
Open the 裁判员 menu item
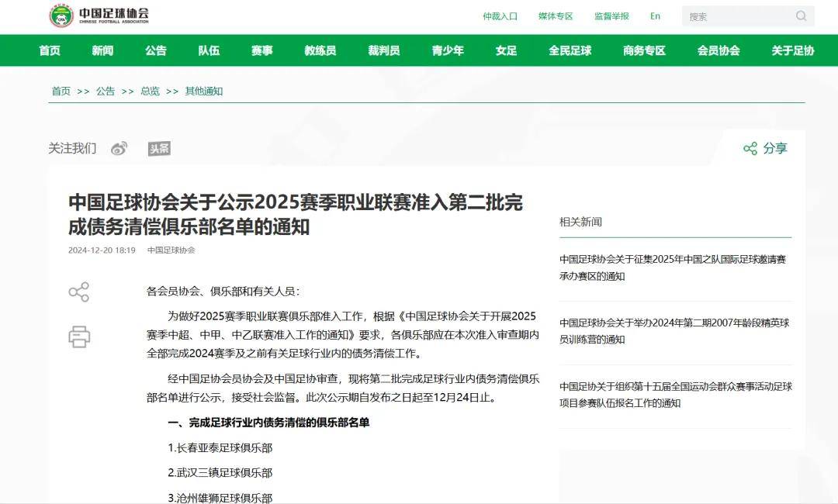pos(384,50)
